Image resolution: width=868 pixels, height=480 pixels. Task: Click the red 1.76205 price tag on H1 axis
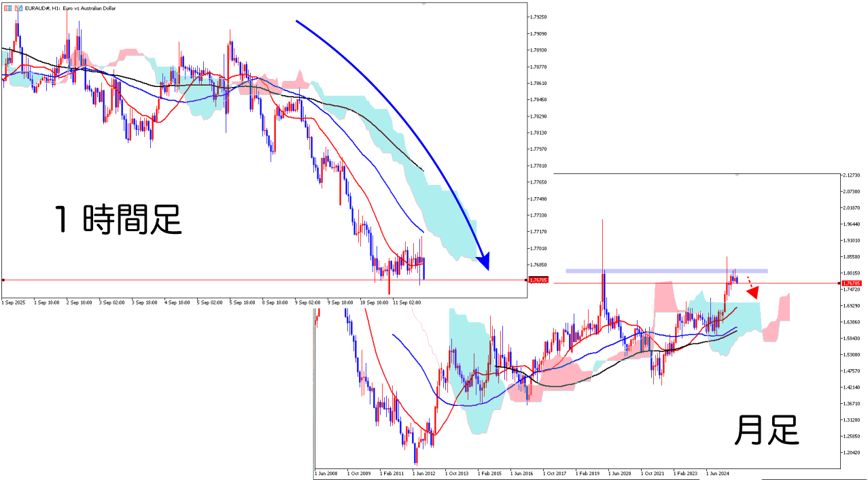click(x=537, y=280)
